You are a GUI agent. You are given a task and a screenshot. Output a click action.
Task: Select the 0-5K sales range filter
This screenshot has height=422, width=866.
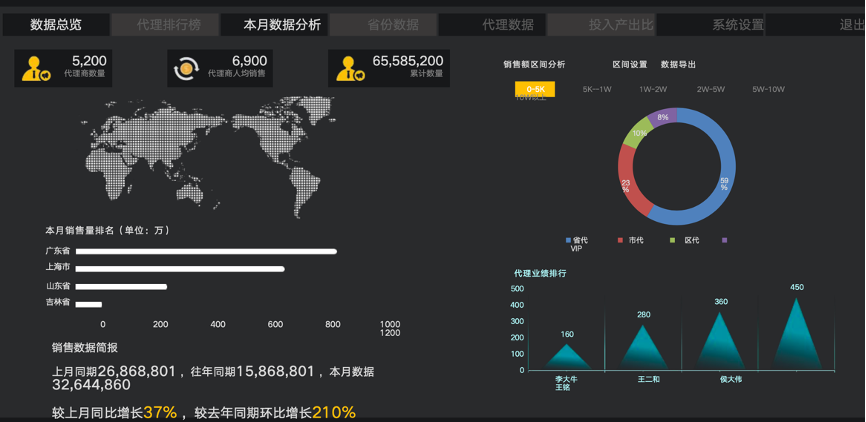pos(535,89)
